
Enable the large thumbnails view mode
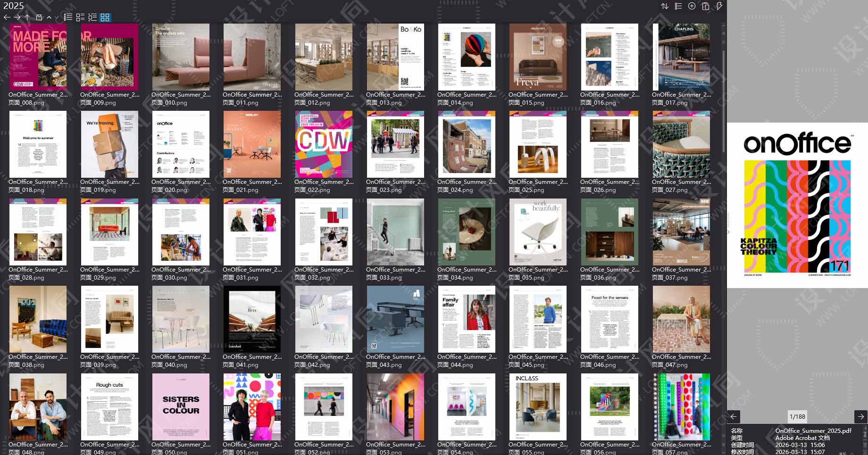click(x=106, y=17)
